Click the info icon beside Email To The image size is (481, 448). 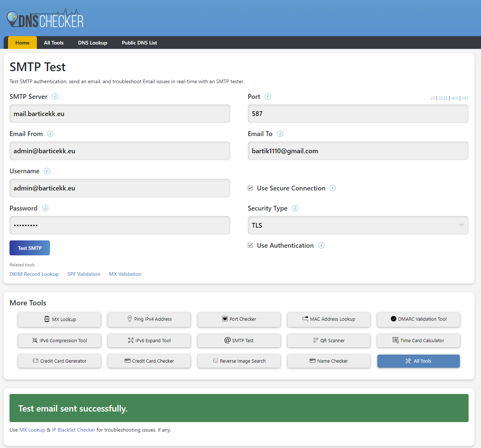pyautogui.click(x=280, y=134)
